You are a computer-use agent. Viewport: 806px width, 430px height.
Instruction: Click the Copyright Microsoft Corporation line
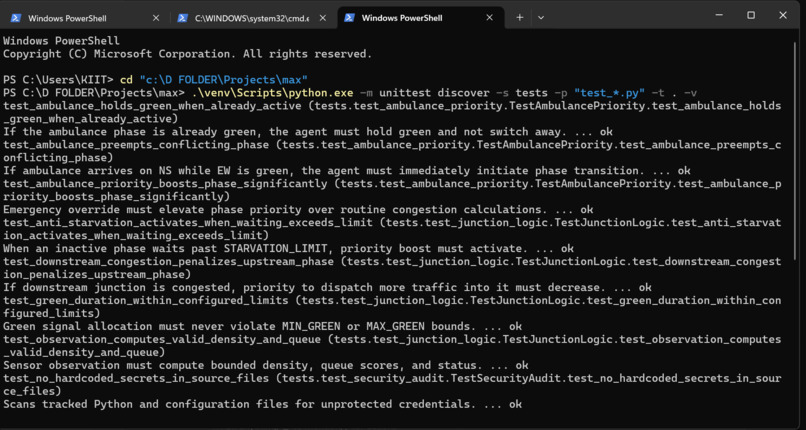(x=187, y=54)
